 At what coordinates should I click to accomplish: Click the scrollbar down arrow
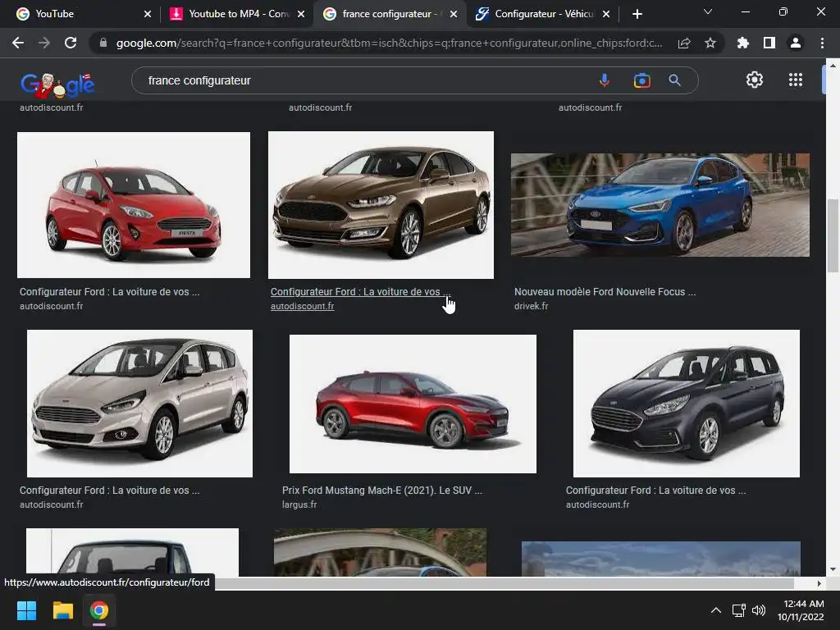[832, 569]
